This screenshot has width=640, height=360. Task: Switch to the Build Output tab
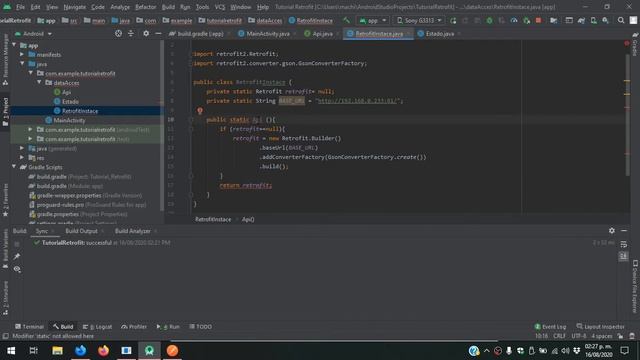[81, 231]
